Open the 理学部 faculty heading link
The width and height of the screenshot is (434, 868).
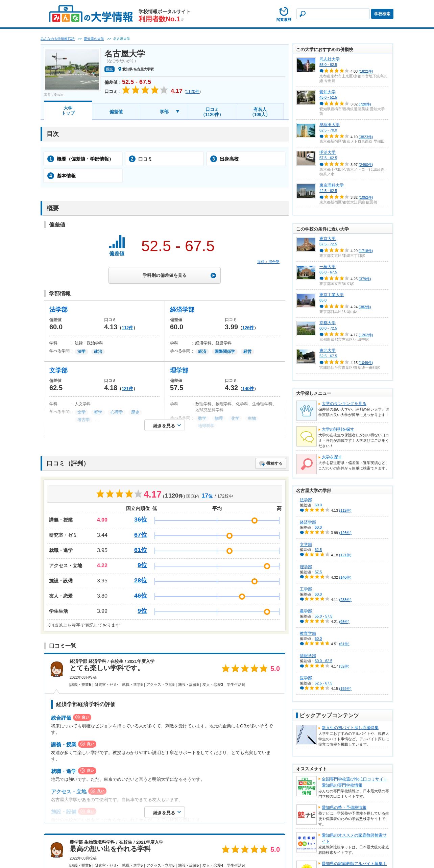tap(179, 370)
